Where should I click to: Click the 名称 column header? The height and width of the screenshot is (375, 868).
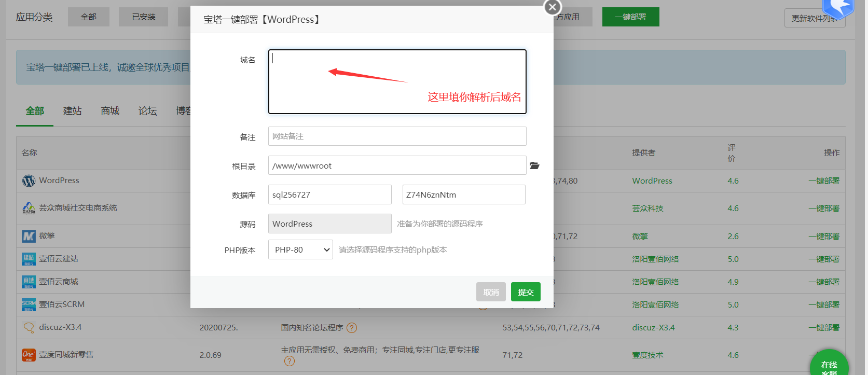click(29, 153)
